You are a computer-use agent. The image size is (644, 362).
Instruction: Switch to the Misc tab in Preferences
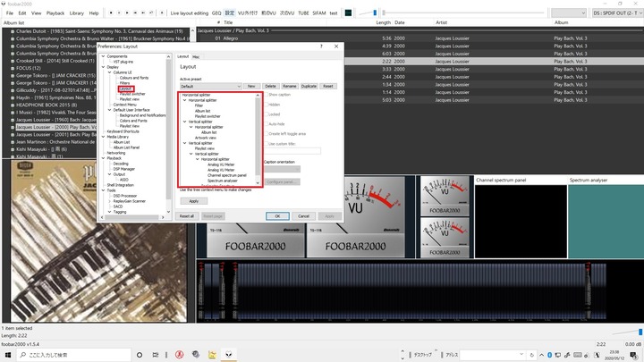tap(196, 56)
